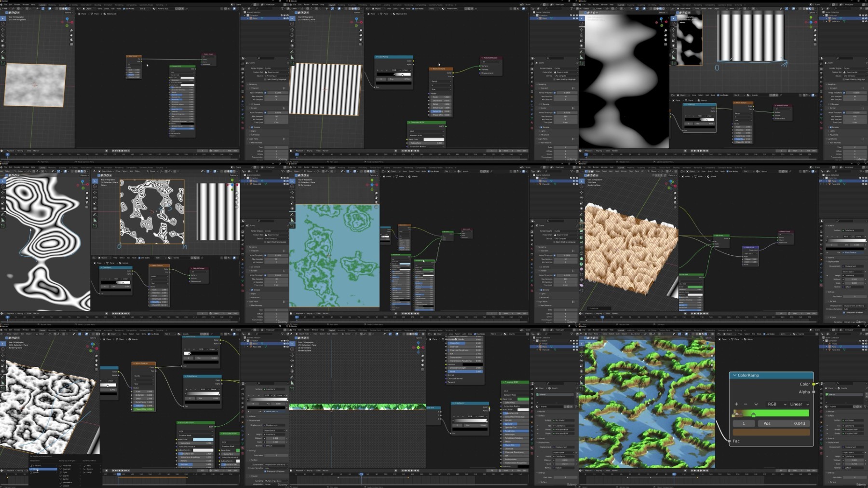Open ColorRamp tools chevron menu
This screenshot has width=868, height=488.
756,404
